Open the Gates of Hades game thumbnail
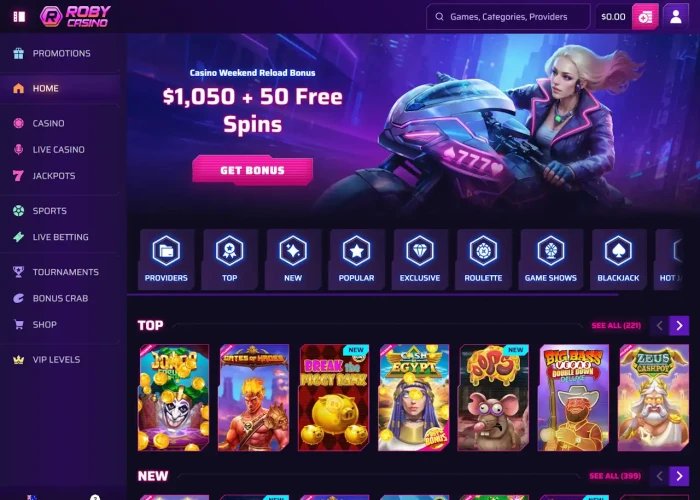Screen dimensions: 700x500 pos(254,397)
